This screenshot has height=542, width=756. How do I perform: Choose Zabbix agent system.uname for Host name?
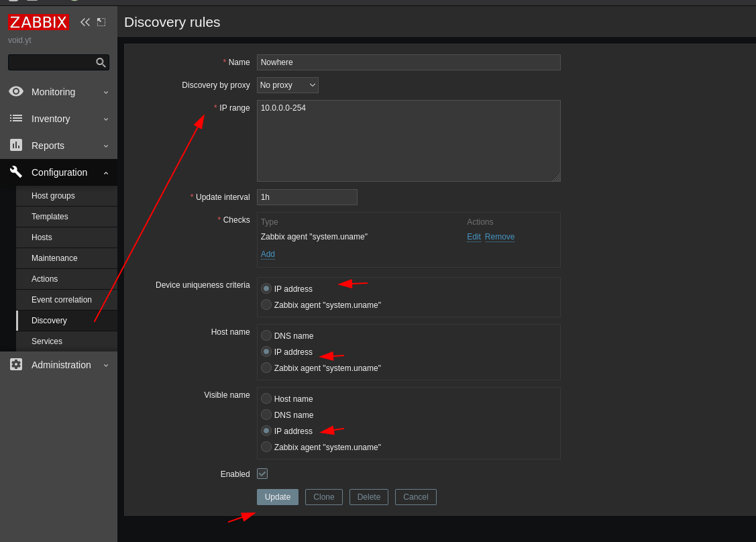(x=266, y=368)
